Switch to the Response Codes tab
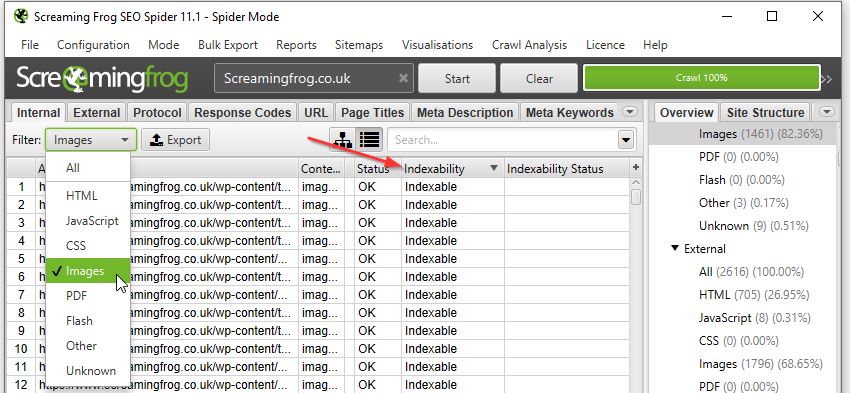 (242, 113)
